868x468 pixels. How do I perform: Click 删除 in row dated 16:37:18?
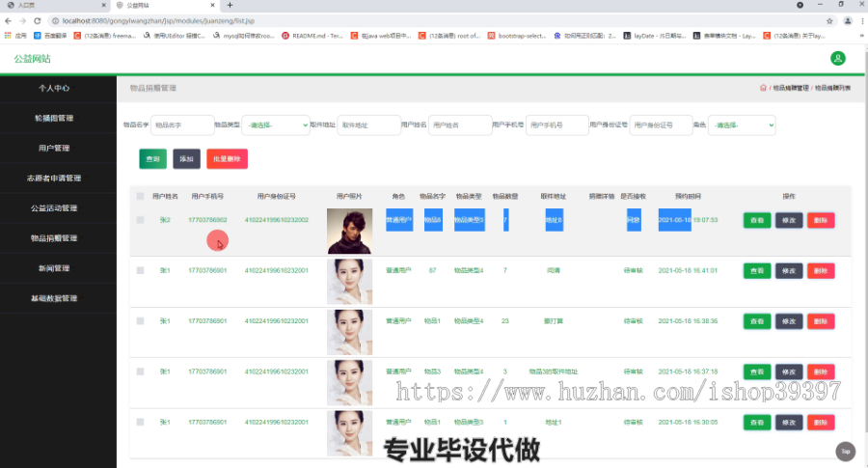coord(821,372)
